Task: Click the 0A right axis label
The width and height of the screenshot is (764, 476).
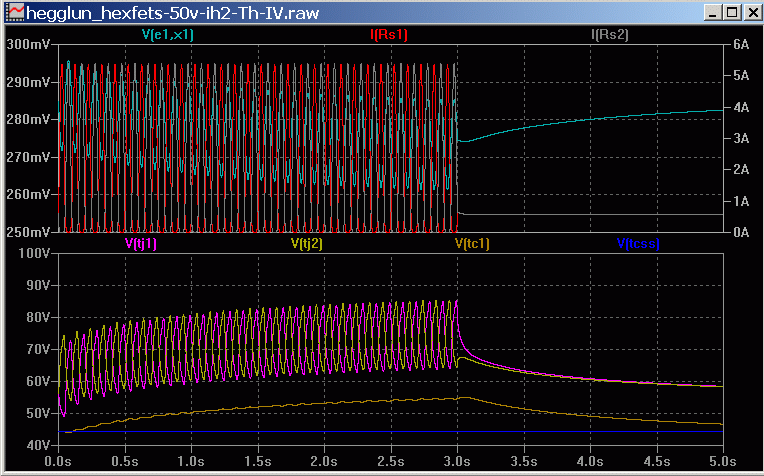Action: (x=741, y=232)
